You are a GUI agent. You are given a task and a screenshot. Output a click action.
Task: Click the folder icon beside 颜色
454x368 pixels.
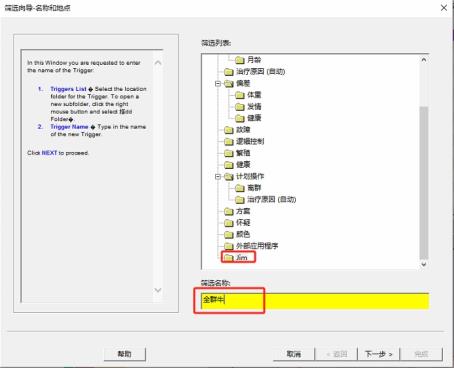pos(229,234)
